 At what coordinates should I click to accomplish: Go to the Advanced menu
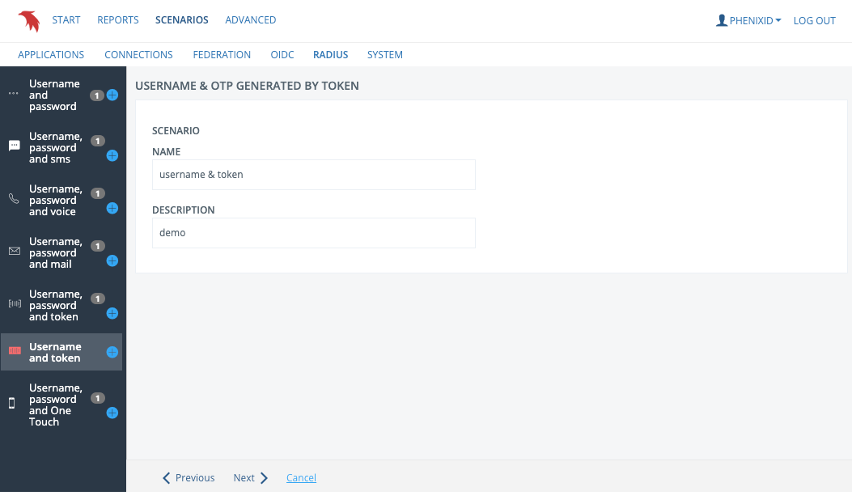coord(250,20)
